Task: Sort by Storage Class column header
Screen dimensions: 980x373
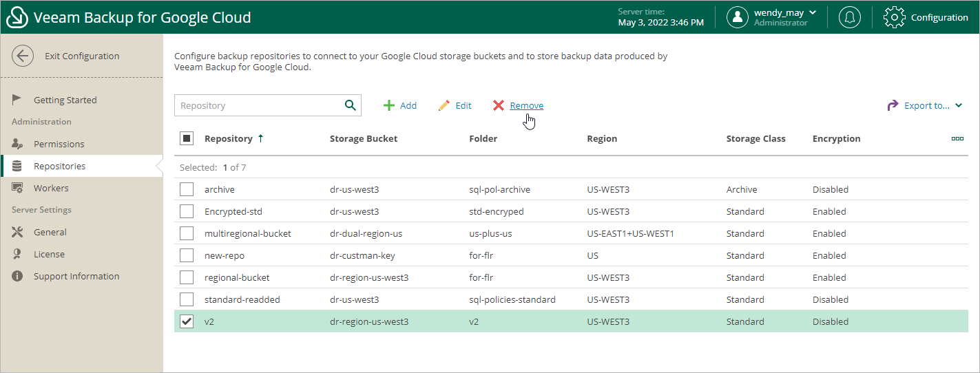Action: (755, 138)
